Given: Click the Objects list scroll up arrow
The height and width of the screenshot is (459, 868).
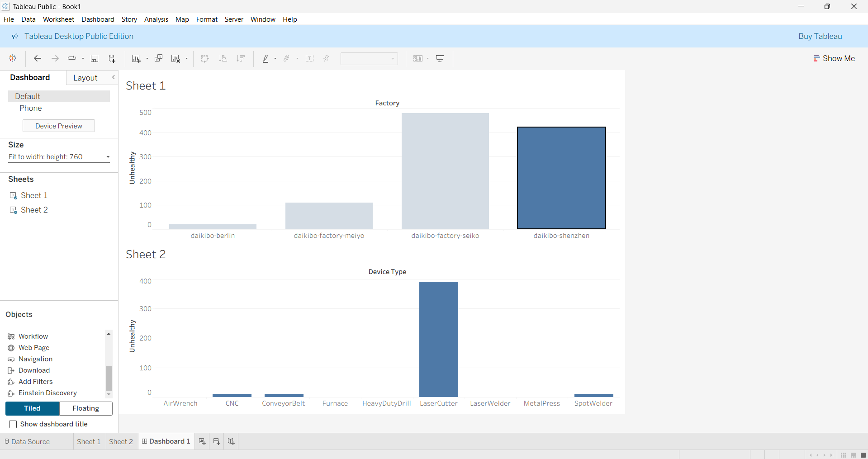Looking at the screenshot, I should (x=109, y=334).
